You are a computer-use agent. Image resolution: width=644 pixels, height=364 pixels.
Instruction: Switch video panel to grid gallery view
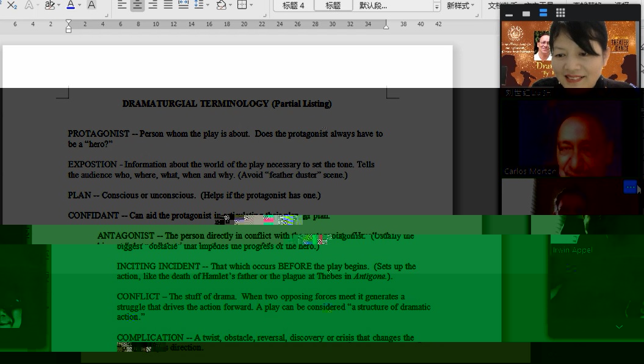560,13
